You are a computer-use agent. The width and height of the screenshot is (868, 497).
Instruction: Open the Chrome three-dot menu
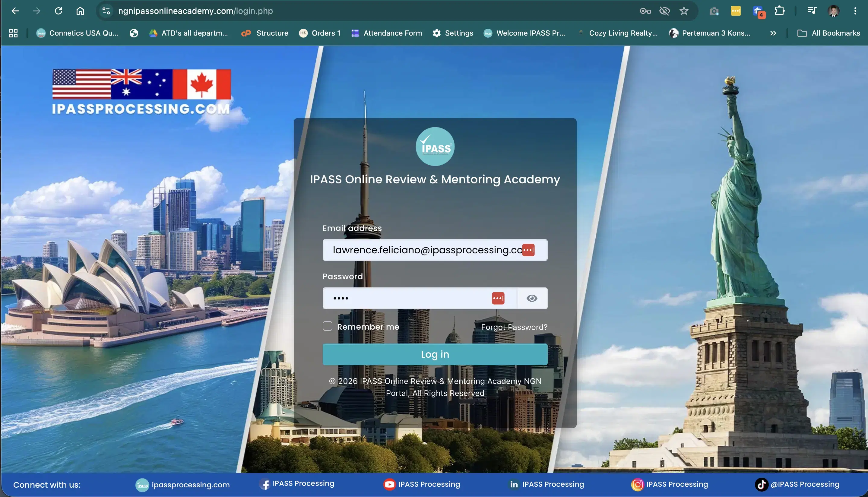click(855, 11)
